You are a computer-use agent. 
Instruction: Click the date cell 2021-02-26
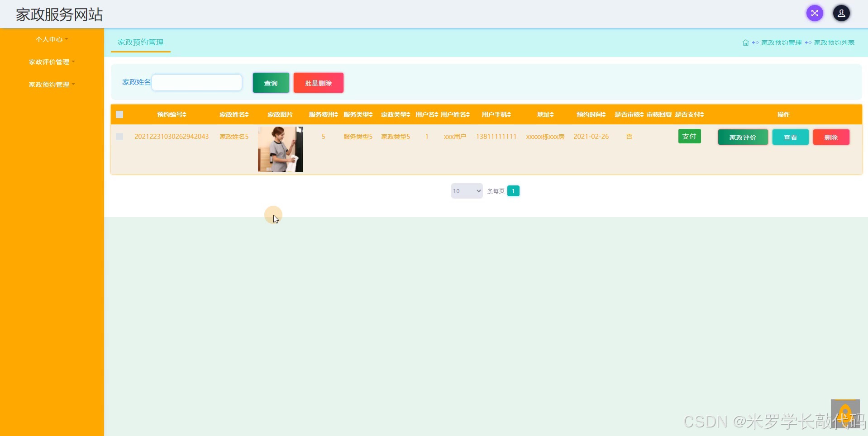pos(591,137)
